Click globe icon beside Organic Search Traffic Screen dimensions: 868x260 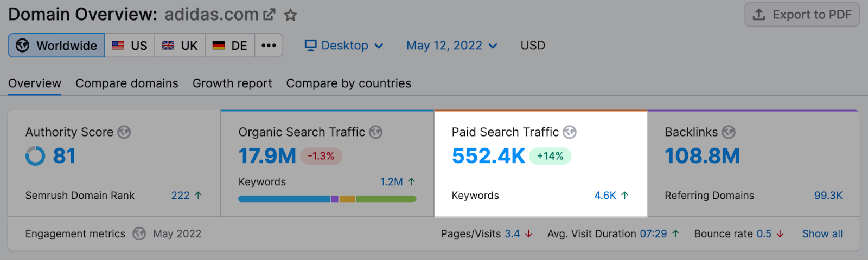[x=376, y=132]
